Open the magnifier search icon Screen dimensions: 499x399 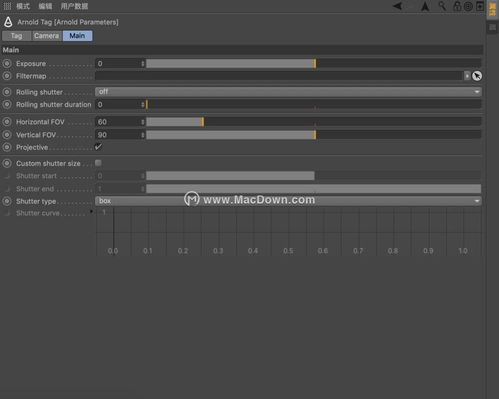pyautogui.click(x=442, y=6)
